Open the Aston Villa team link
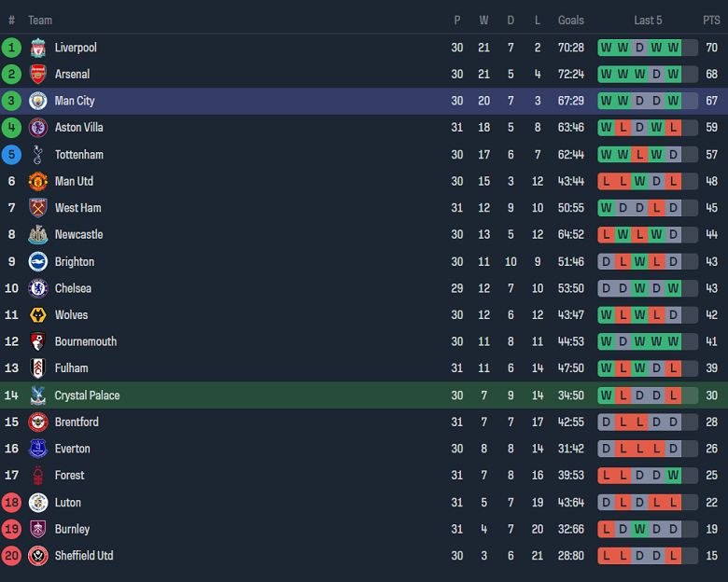This screenshot has height=582, width=728. pos(79,128)
